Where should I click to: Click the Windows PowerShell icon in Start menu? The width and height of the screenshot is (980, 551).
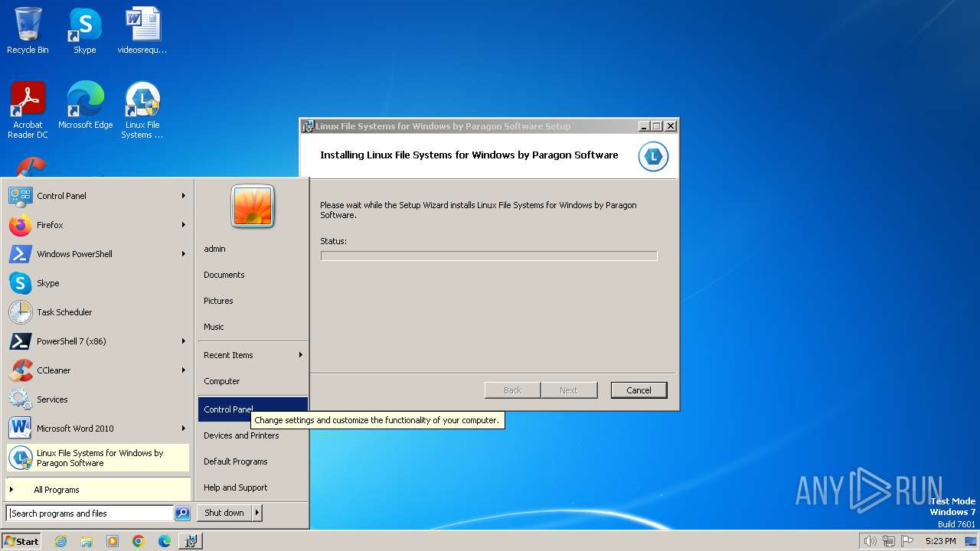coord(21,254)
